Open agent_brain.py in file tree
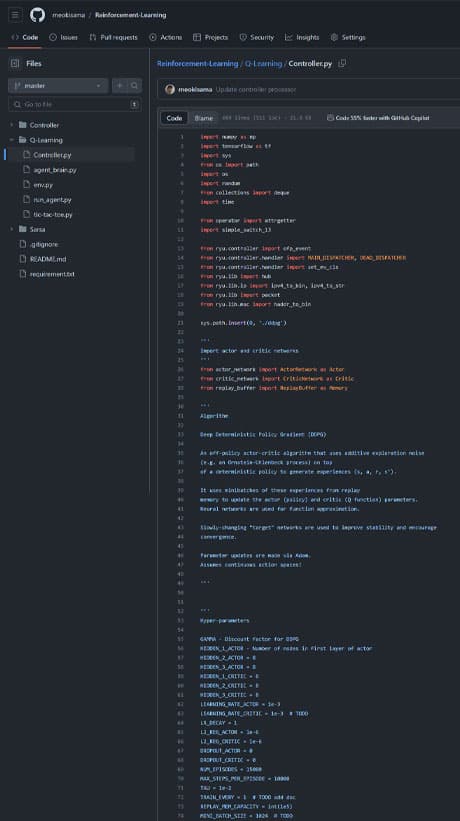The height and width of the screenshot is (821, 460). pyautogui.click(x=54, y=170)
